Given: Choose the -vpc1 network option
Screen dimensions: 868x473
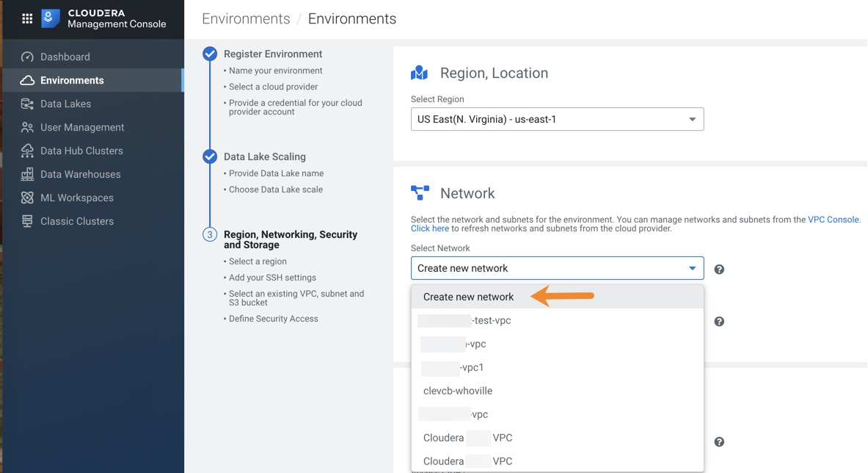Looking at the screenshot, I should [558, 367].
